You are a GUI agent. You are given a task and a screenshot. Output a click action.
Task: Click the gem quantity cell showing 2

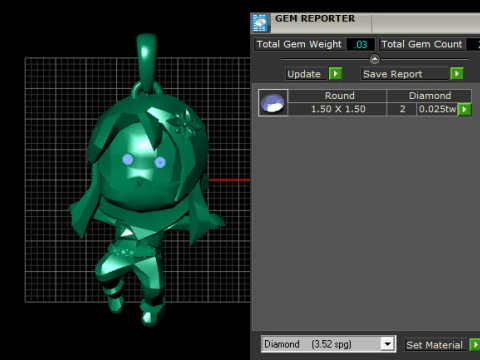[x=402, y=109]
